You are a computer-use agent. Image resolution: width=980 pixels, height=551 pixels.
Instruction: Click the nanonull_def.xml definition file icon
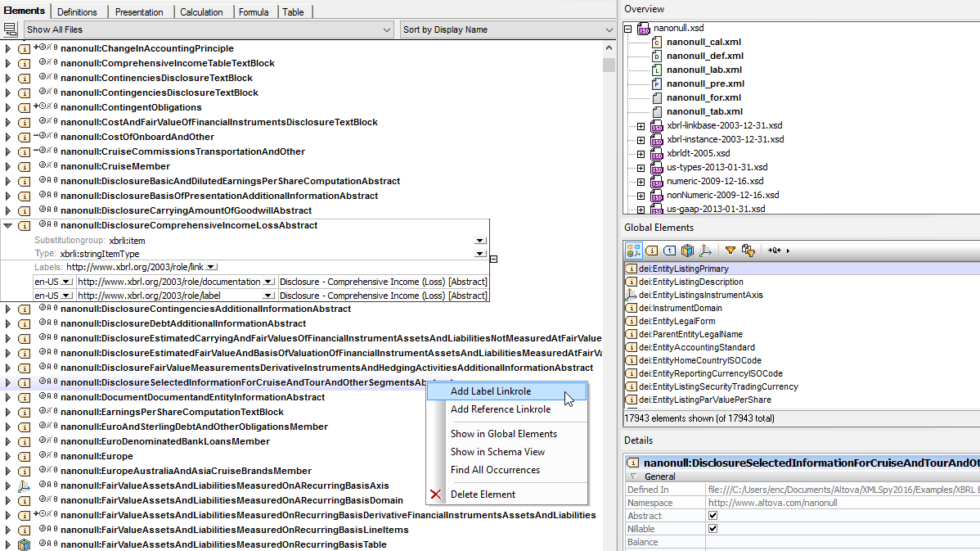[656, 56]
